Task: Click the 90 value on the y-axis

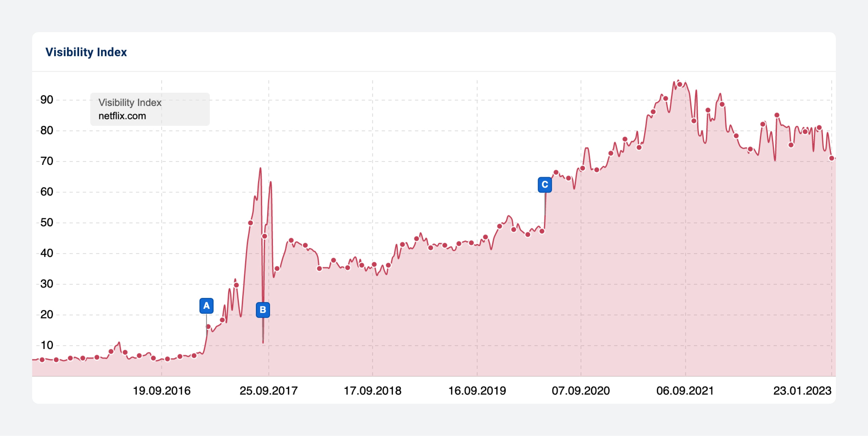Action: (47, 100)
